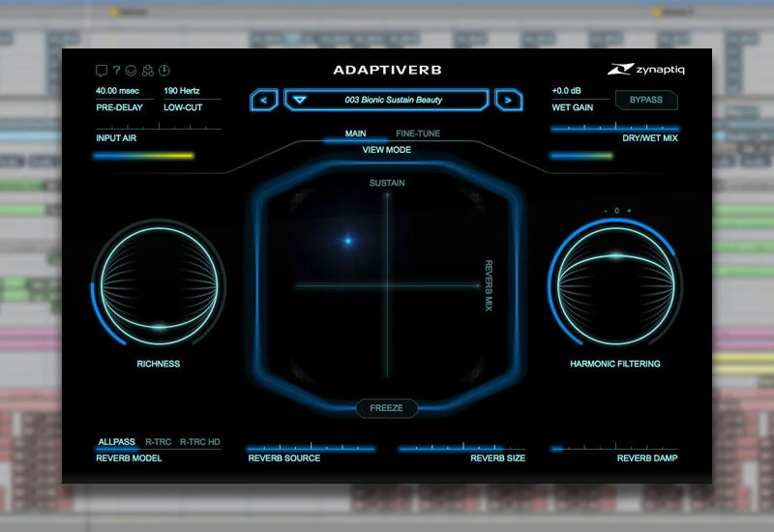Click the REVERB DAMP slider
The width and height of the screenshot is (774, 532).
pyautogui.click(x=614, y=448)
